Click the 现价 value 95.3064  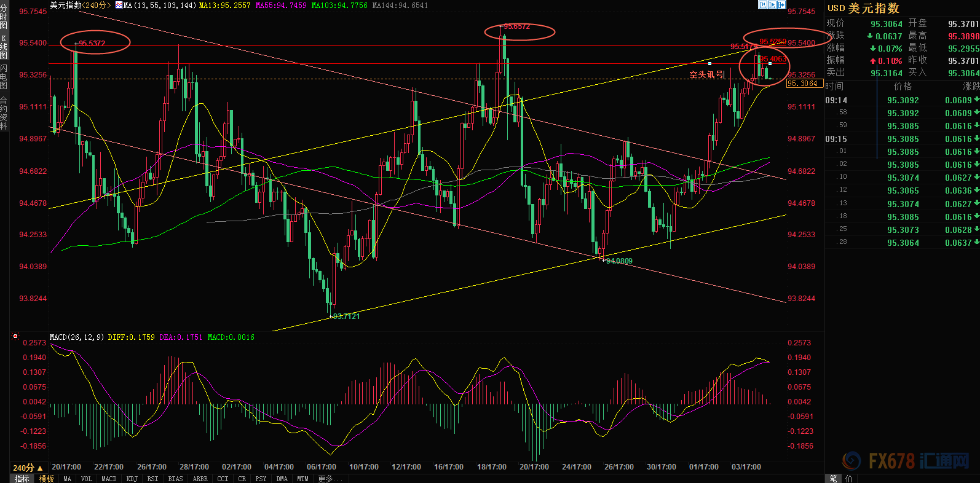pos(887,24)
